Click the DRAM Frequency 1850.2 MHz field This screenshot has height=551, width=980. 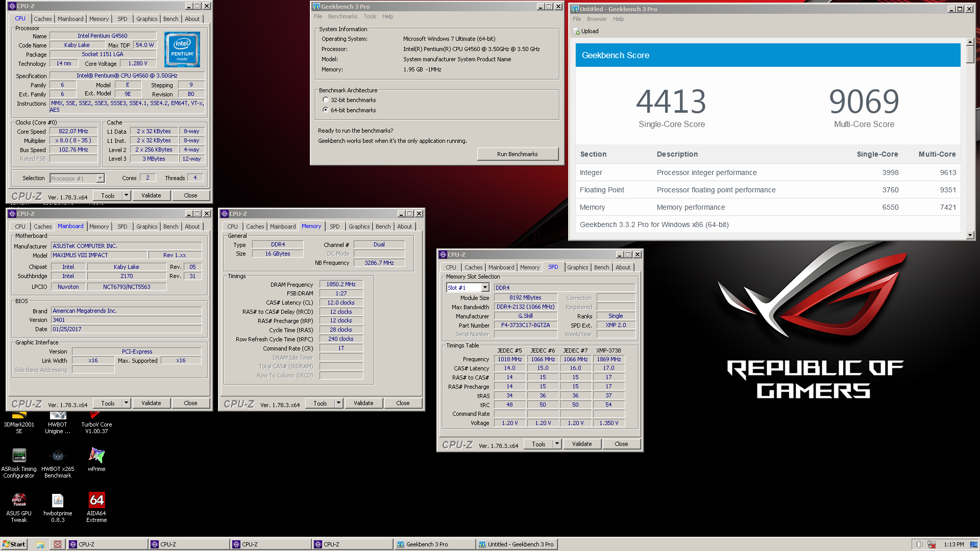[x=341, y=284]
